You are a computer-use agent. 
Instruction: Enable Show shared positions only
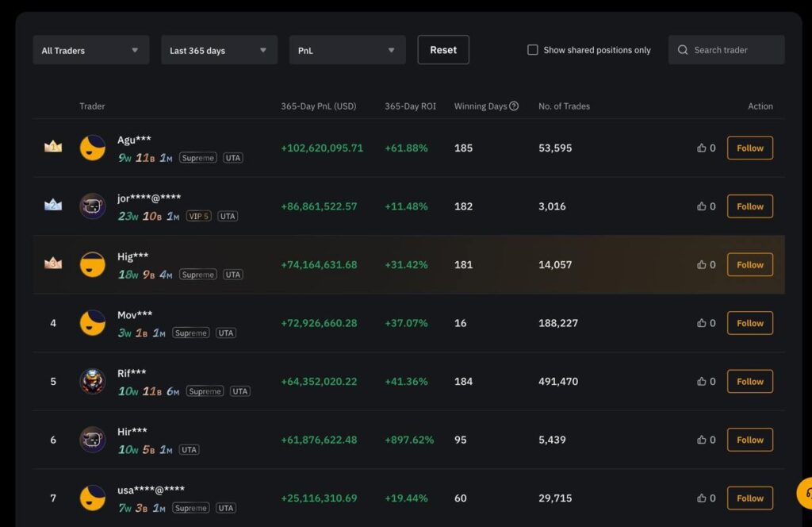tap(532, 49)
